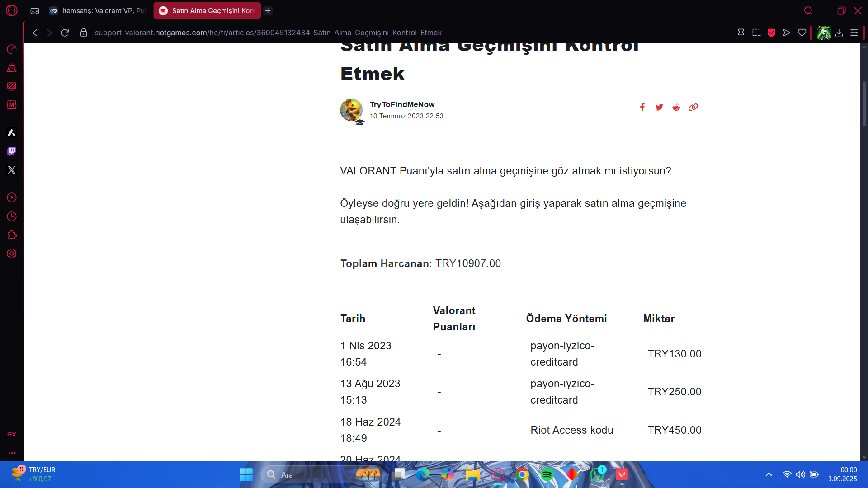Open a new tab with the plus button
Screen dimensions: 868x488
[268, 11]
